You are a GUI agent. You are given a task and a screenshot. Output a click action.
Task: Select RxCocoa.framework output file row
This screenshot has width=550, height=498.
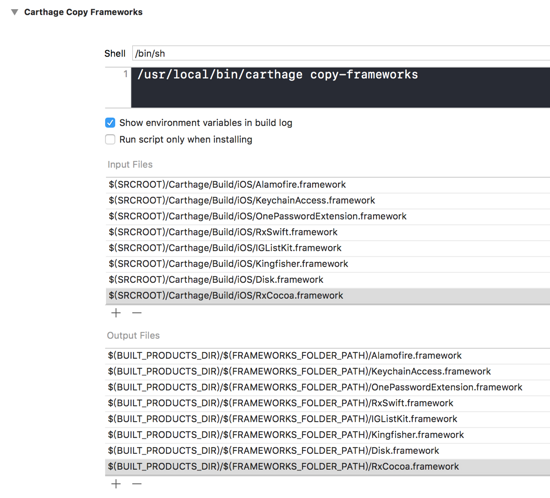pos(328,467)
